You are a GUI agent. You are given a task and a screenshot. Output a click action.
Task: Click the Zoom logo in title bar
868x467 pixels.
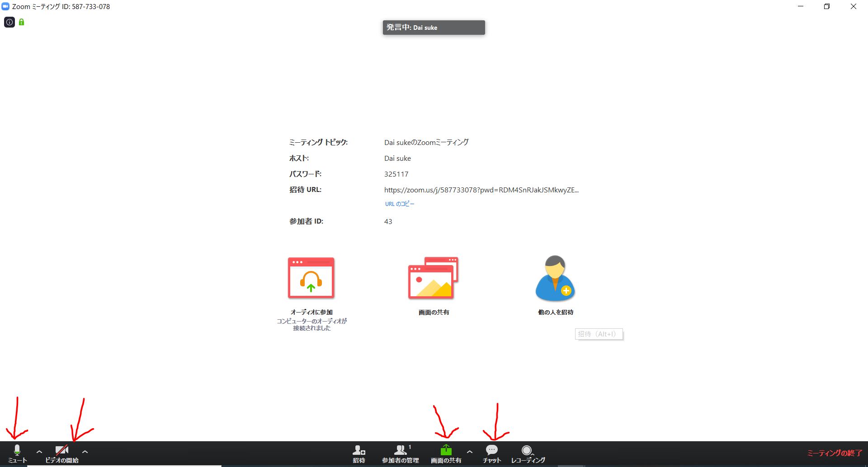(5, 6)
